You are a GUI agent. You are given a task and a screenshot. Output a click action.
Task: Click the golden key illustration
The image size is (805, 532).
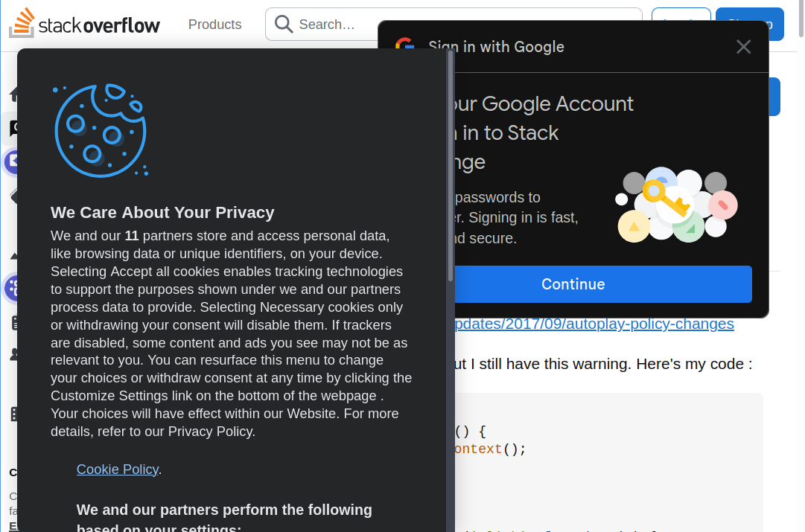tap(666, 199)
